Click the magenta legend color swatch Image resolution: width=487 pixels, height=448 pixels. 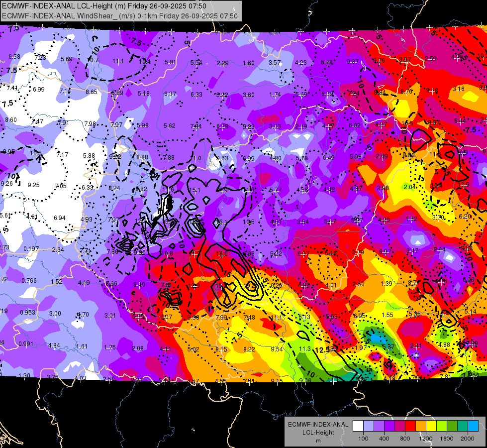400,426
